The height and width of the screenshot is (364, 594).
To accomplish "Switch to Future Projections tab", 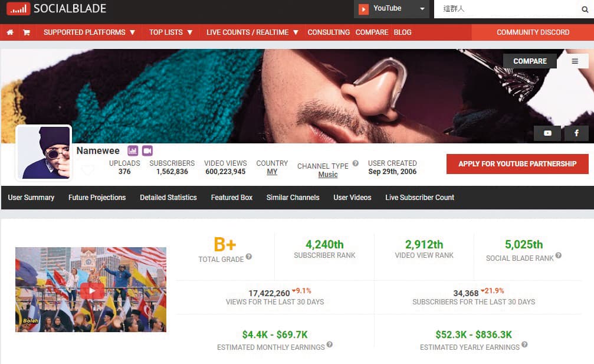I will [97, 198].
